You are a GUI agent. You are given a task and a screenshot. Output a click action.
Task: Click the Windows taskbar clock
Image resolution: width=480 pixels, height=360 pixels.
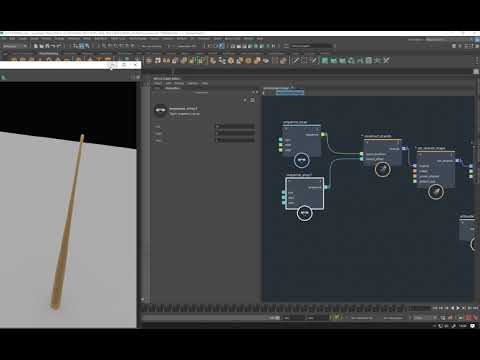coord(463,326)
